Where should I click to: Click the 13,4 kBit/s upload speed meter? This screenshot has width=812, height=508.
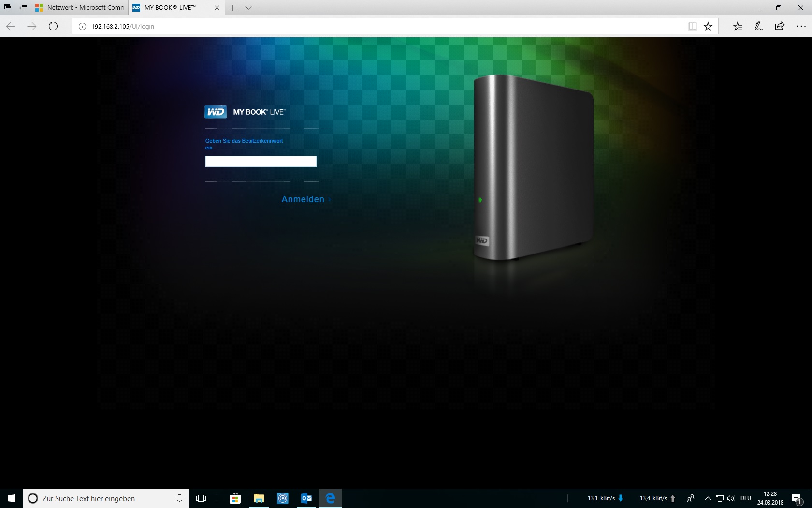coord(658,498)
